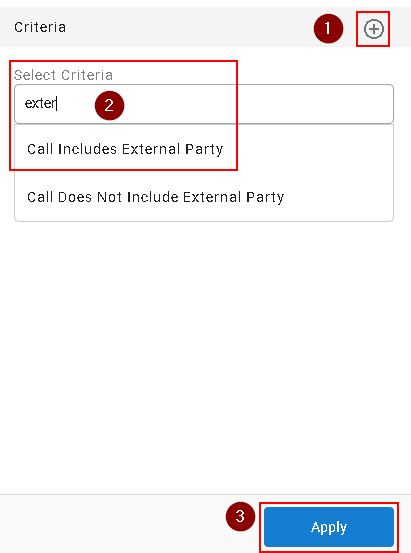
Task: Click the red step 3 marker
Action: (x=240, y=516)
